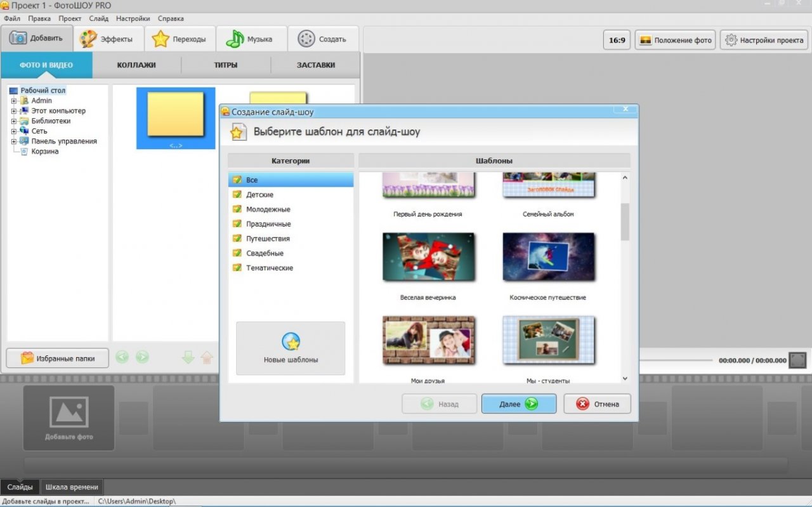Click Положение фото button
The height and width of the screenshot is (507, 812).
click(675, 40)
